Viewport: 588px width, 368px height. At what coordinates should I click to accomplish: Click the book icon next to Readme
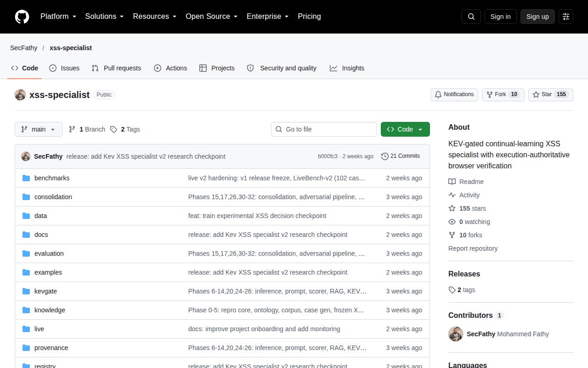452,182
